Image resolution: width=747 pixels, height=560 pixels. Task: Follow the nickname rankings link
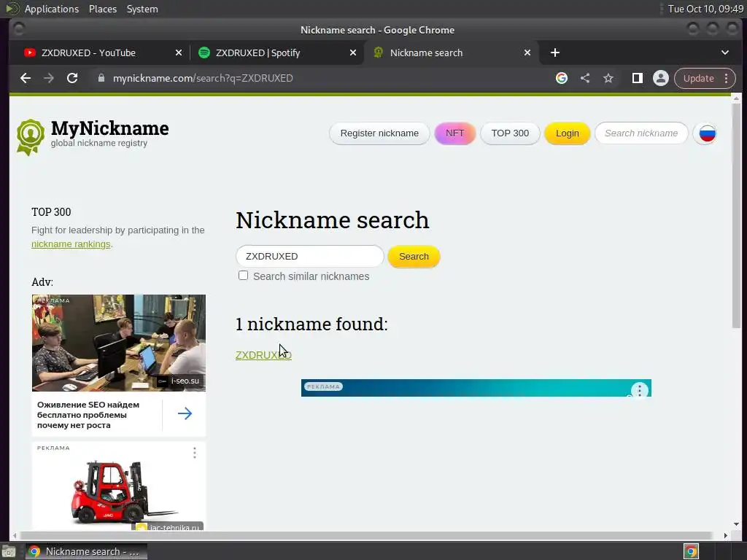tap(71, 244)
